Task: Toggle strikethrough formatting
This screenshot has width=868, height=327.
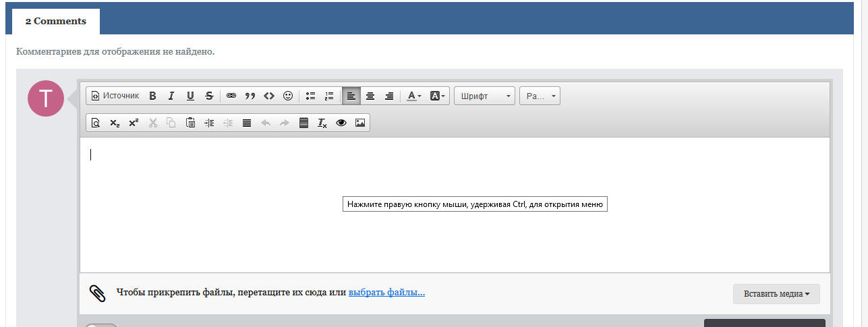Action: pos(209,96)
